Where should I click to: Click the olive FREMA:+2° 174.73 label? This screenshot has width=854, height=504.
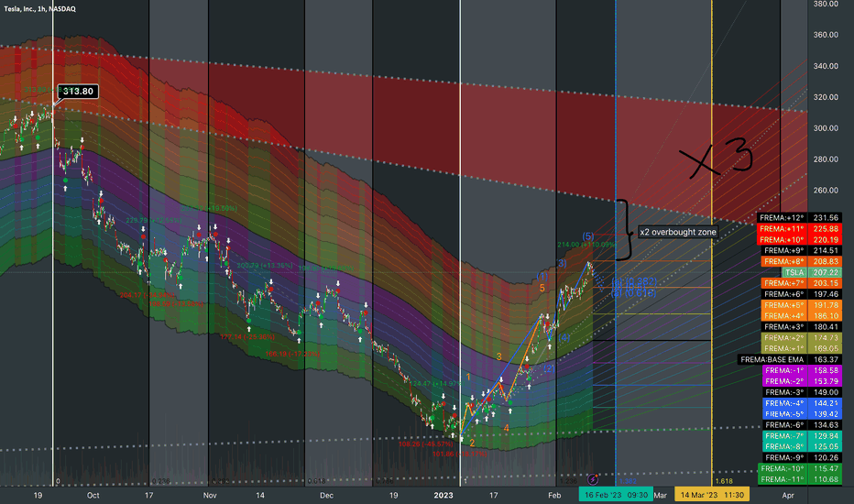(x=801, y=338)
